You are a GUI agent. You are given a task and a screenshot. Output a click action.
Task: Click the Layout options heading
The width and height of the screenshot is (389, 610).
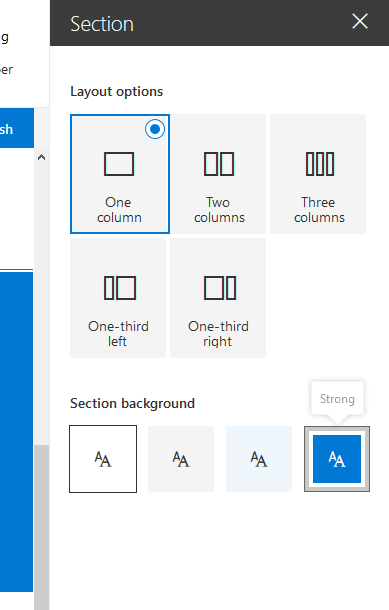coord(116,92)
